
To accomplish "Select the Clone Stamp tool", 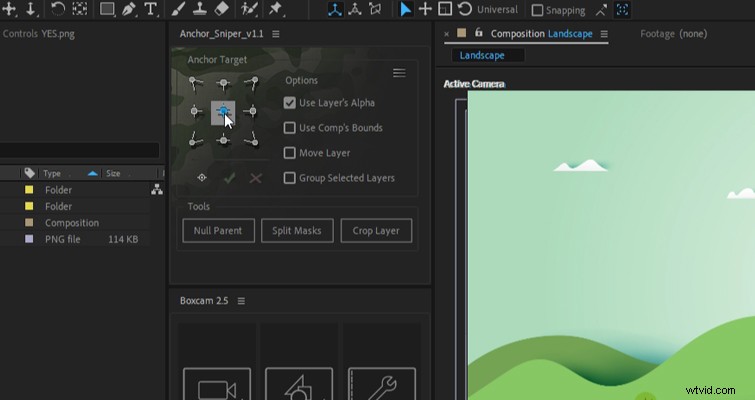I will point(199,9).
